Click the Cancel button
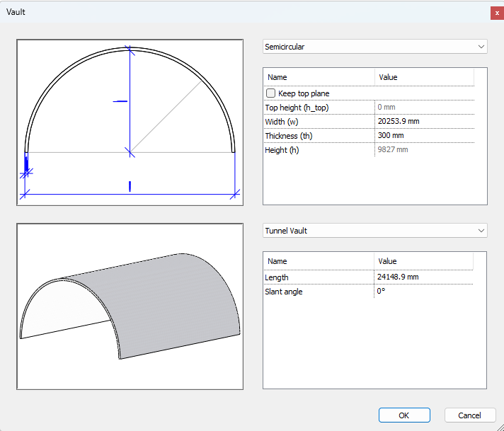This screenshot has height=431, width=504. point(469,415)
